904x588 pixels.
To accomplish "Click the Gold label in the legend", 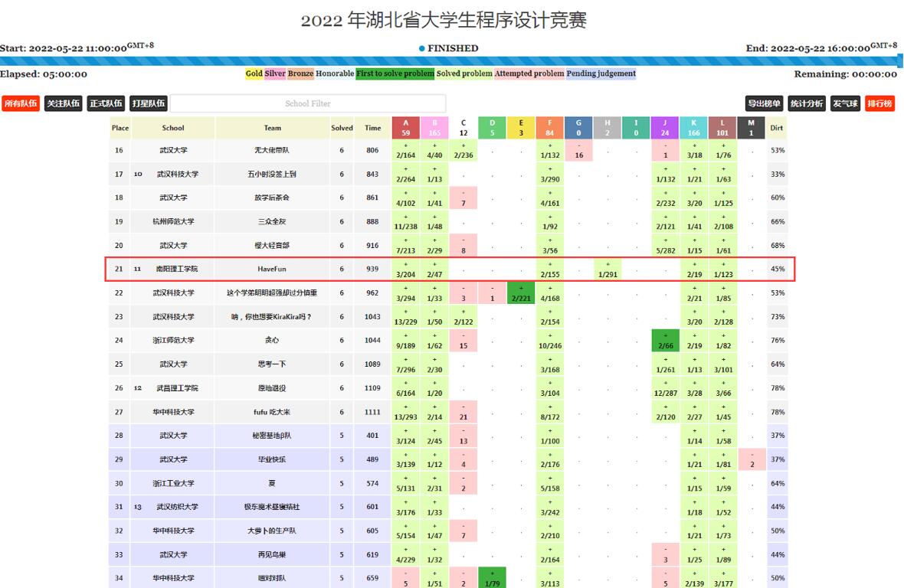I will (254, 74).
